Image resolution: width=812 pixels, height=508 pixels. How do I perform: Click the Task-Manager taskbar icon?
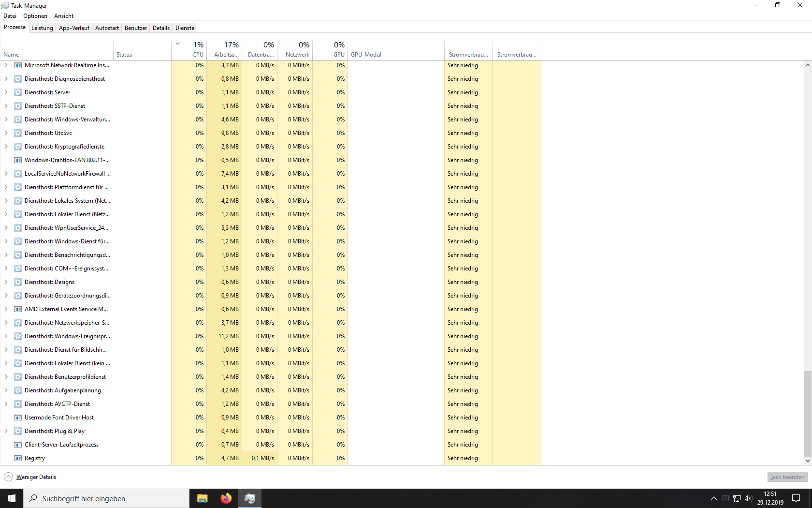click(x=250, y=498)
